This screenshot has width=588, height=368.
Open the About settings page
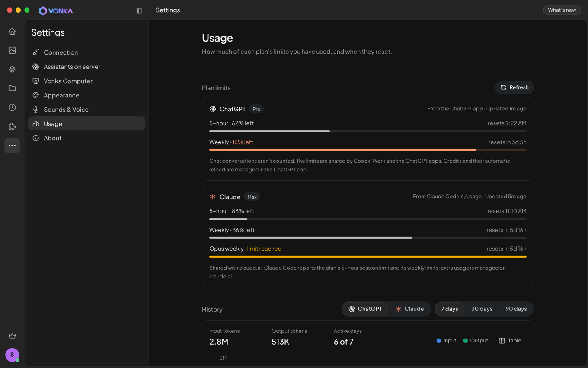coord(86,138)
